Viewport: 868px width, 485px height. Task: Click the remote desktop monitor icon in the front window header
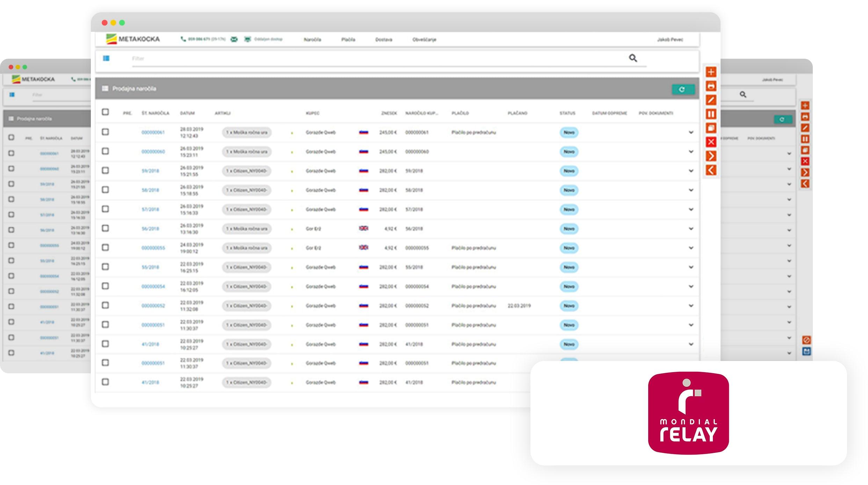click(x=247, y=39)
